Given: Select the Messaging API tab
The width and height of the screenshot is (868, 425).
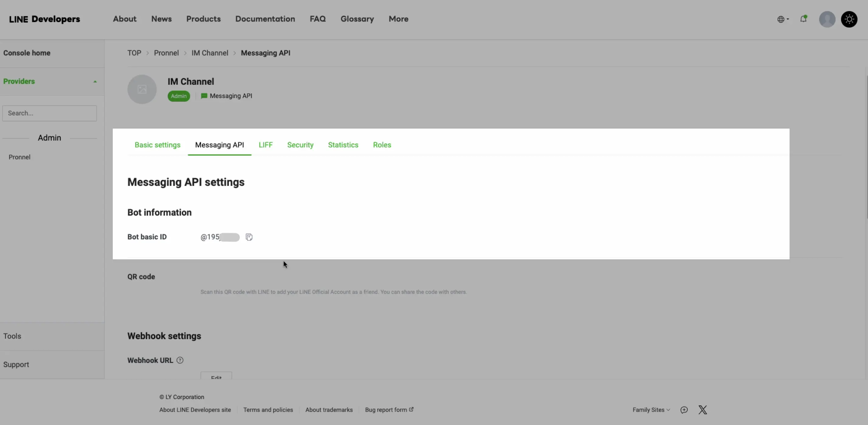Looking at the screenshot, I should tap(219, 145).
